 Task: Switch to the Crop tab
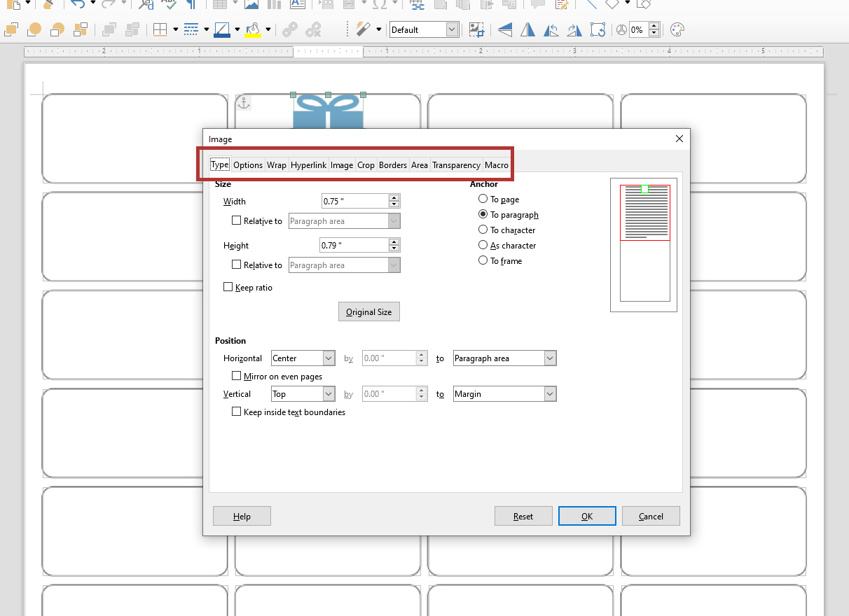366,164
